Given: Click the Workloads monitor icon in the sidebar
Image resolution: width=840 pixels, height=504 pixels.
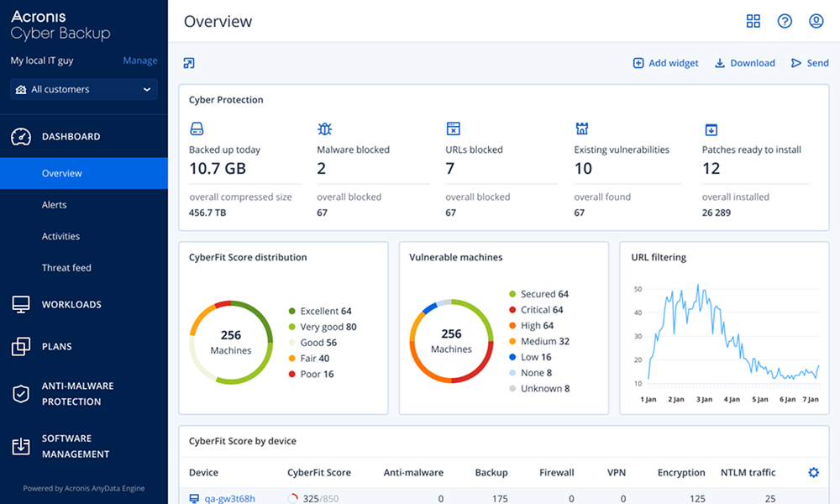Looking at the screenshot, I should pos(21,304).
